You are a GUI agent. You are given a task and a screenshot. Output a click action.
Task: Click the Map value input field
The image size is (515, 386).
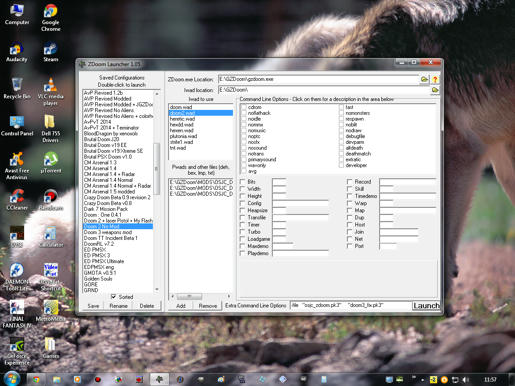tap(408, 210)
